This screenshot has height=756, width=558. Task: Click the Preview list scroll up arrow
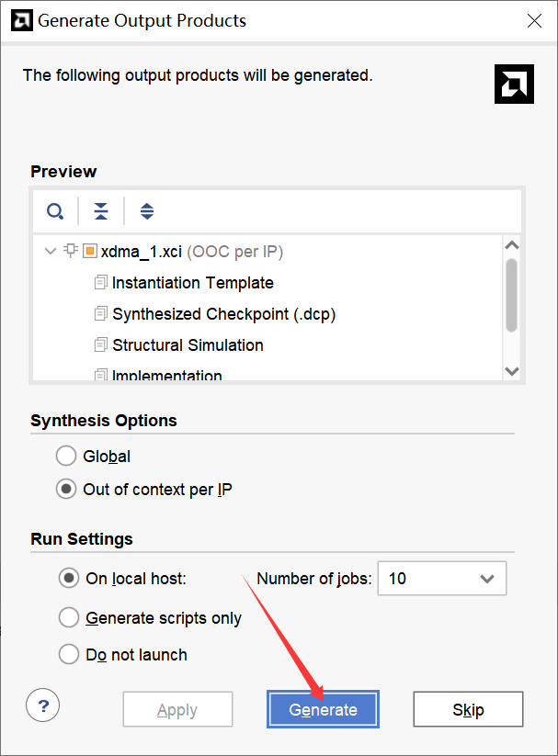[x=512, y=245]
